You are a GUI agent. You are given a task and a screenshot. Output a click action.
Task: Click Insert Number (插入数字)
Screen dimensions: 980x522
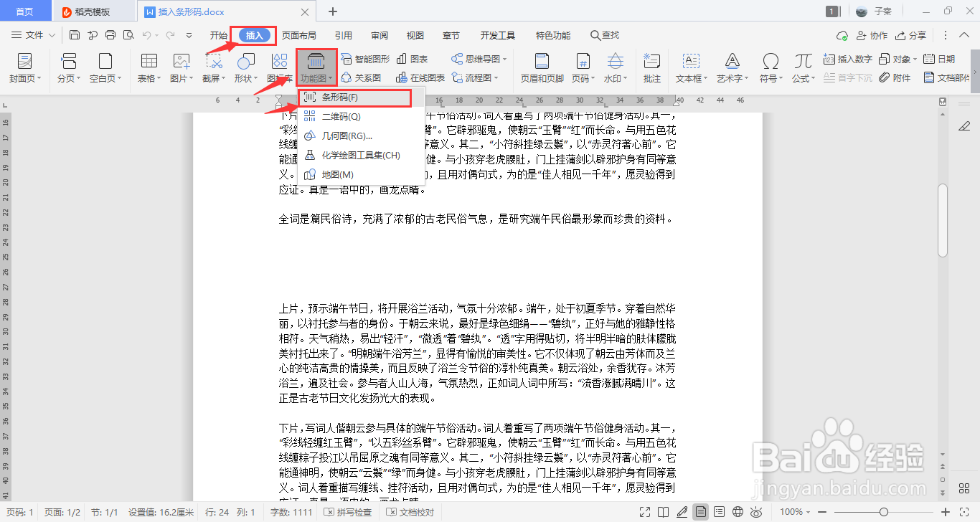click(x=848, y=59)
